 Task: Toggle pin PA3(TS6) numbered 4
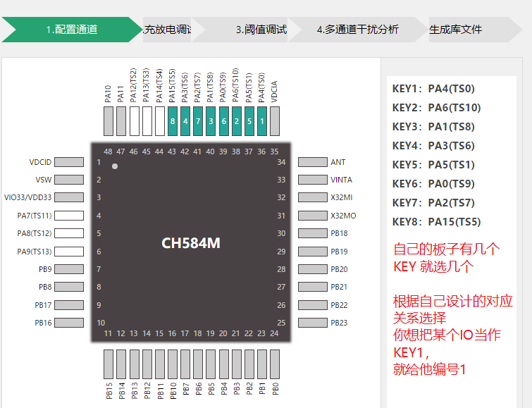click(185, 121)
